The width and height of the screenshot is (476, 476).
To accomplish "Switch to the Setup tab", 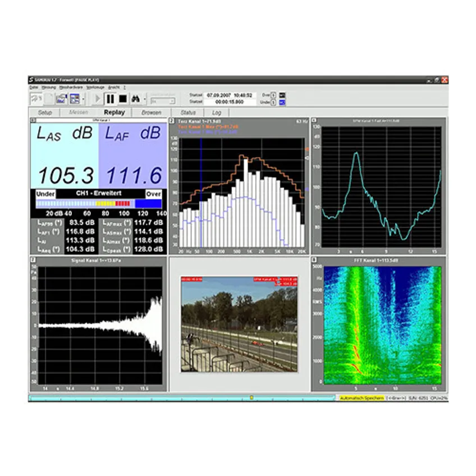I will (x=45, y=112).
